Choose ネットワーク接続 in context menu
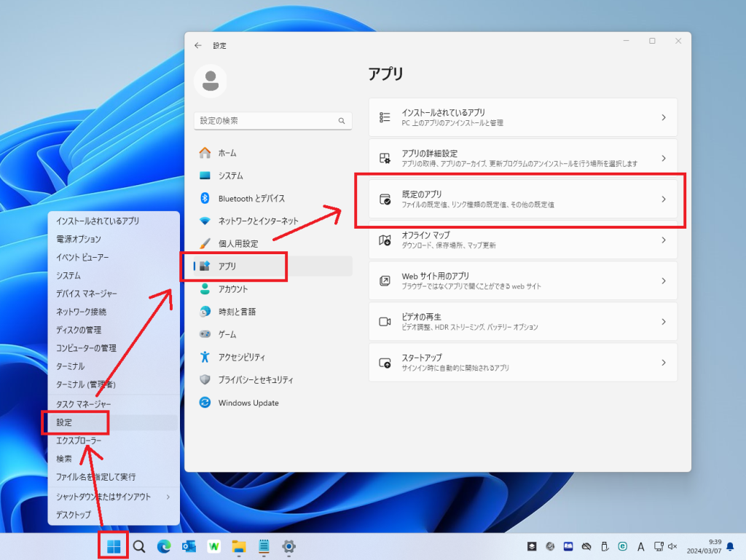Viewport: 746px width, 560px height. pyautogui.click(x=114, y=312)
